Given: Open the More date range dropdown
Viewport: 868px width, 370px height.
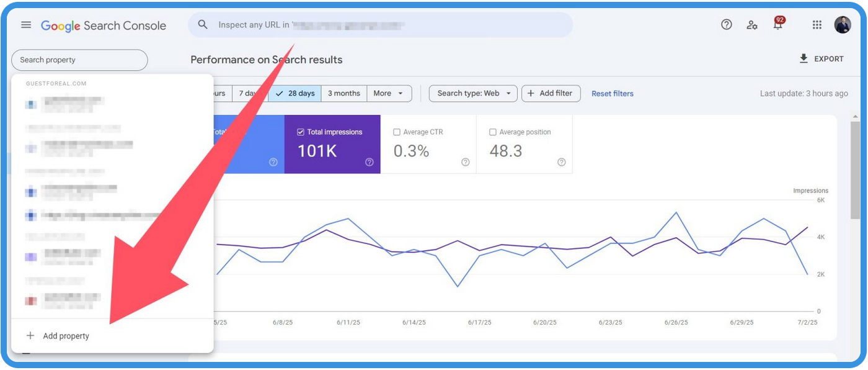Looking at the screenshot, I should coord(389,93).
